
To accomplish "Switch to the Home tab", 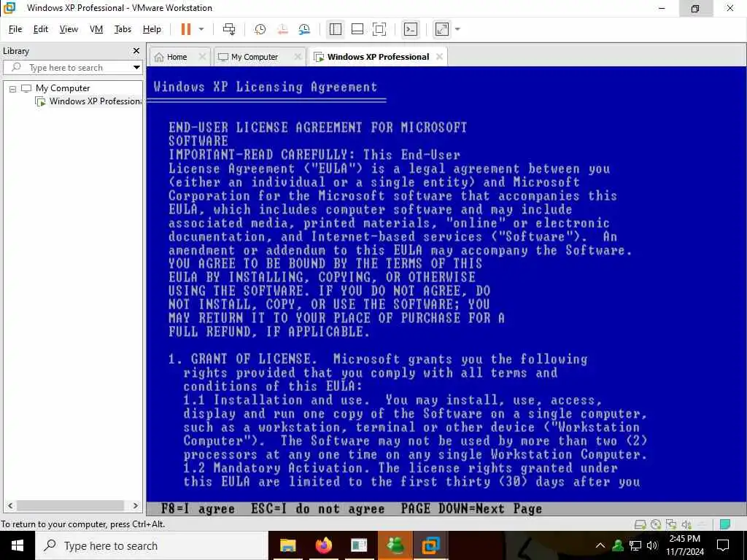I will (x=177, y=57).
